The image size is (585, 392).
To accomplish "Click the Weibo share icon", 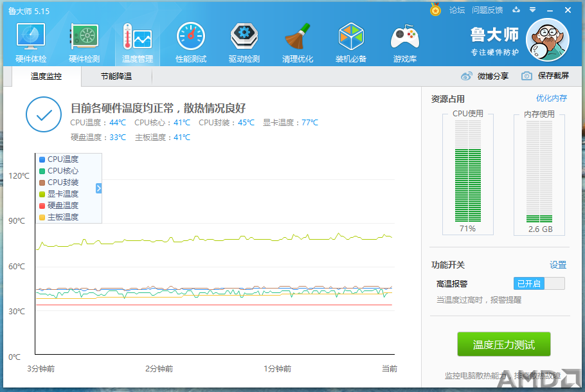I will pos(466,76).
